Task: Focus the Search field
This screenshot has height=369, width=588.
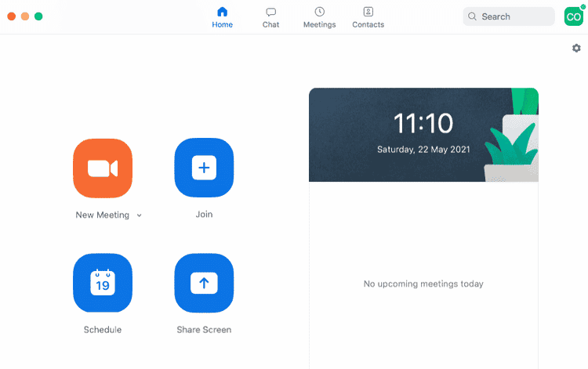Action: pos(509,16)
